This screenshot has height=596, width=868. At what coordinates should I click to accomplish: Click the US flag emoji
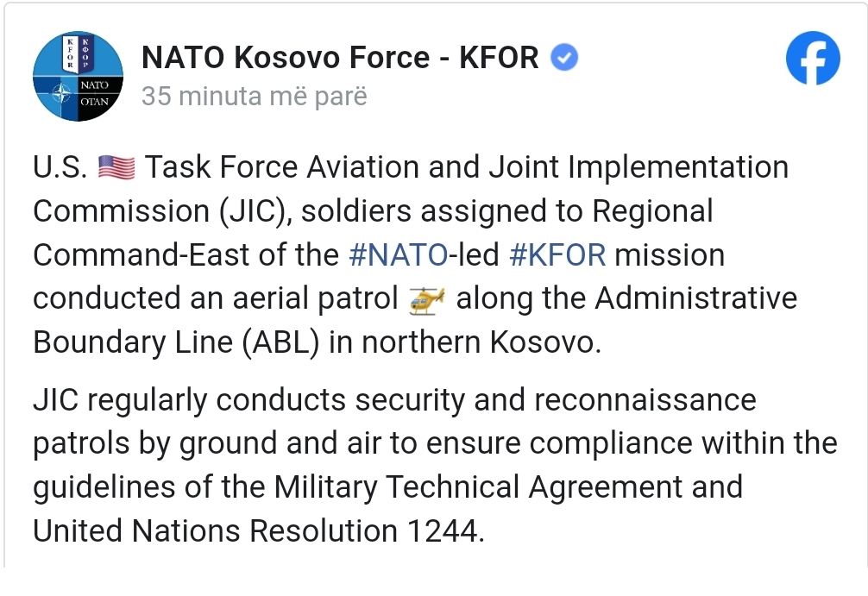pos(116,167)
